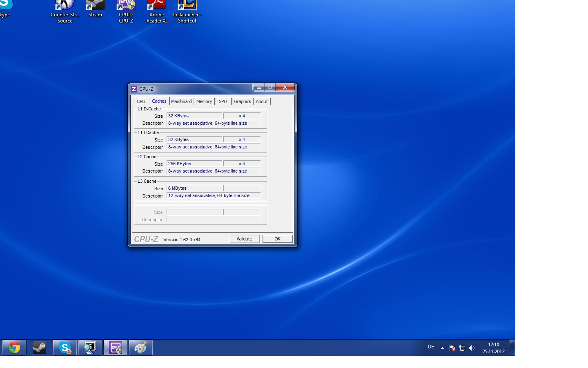
Task: Click the Show desktop strip
Action: (512, 348)
